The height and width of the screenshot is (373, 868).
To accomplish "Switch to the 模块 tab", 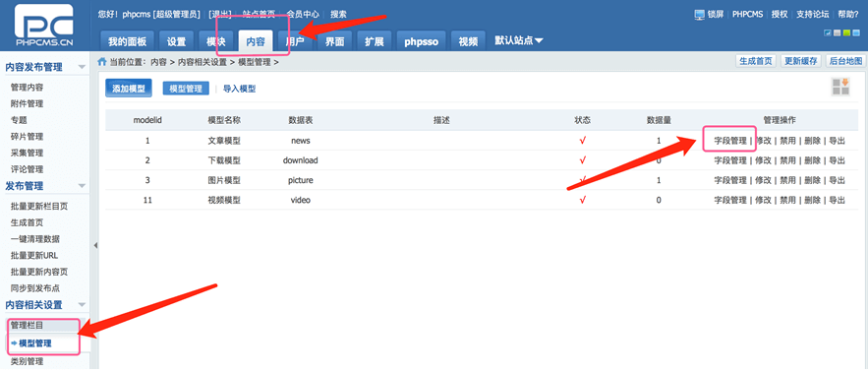I will (216, 41).
